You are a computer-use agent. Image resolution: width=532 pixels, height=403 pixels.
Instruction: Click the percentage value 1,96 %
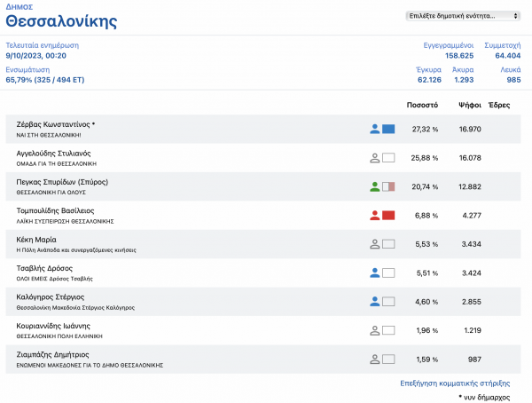click(427, 330)
